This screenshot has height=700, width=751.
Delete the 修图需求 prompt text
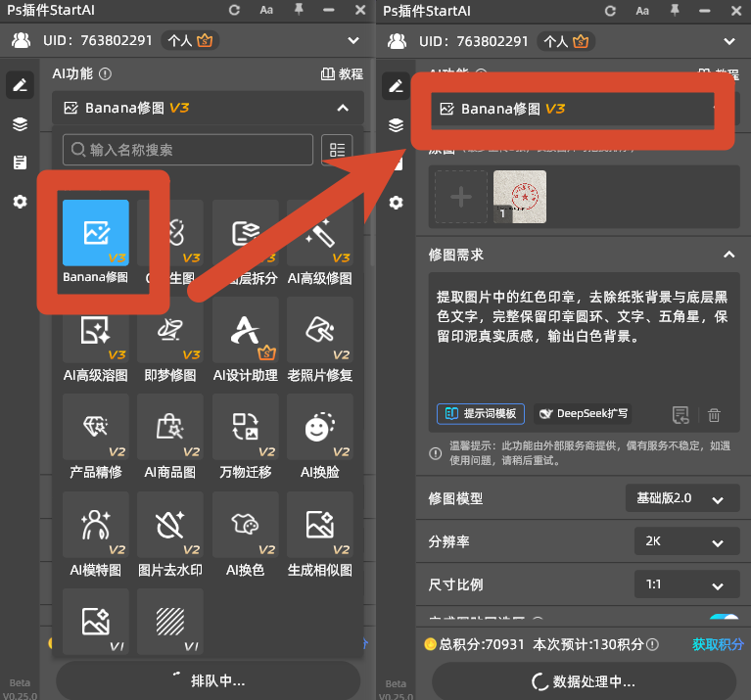pyautogui.click(x=714, y=415)
